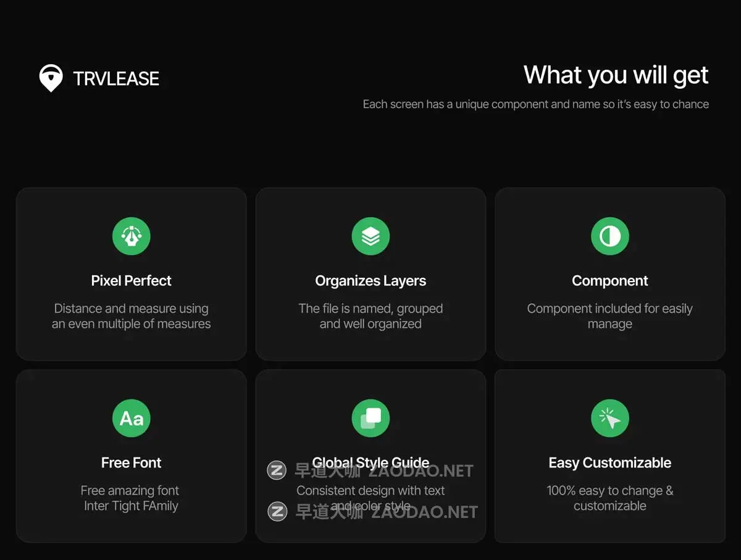Select the Free Font card title
The image size is (741, 560).
pos(131,463)
